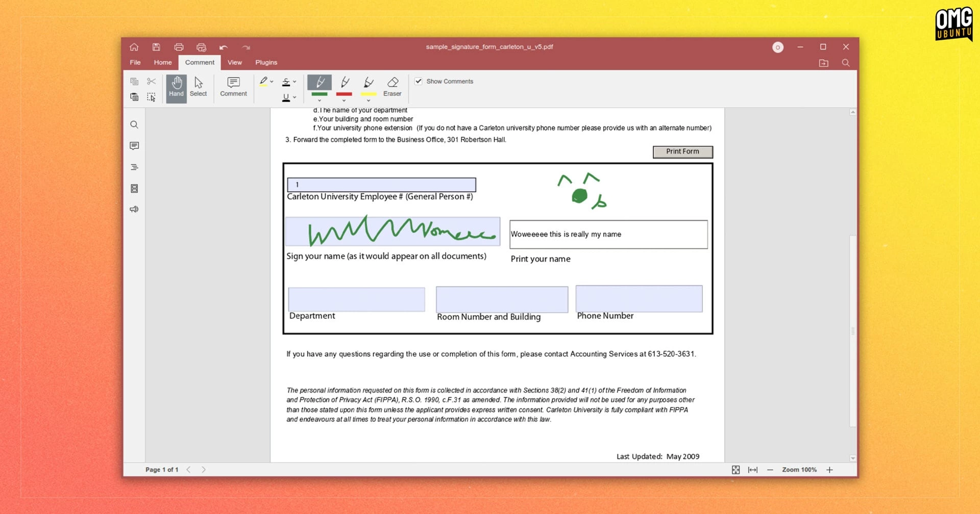Viewport: 980px width, 514px height.
Task: Save the document with the floppy icon
Action: 156,47
